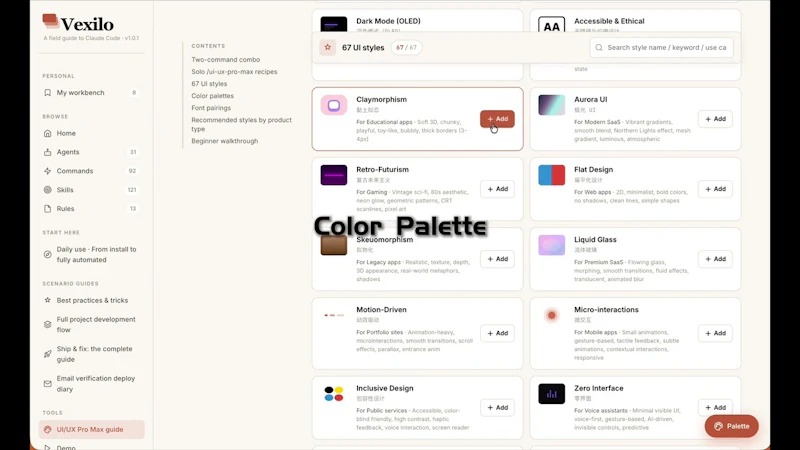
Task: Click Ship & fix rocket icon
Action: click(47, 354)
